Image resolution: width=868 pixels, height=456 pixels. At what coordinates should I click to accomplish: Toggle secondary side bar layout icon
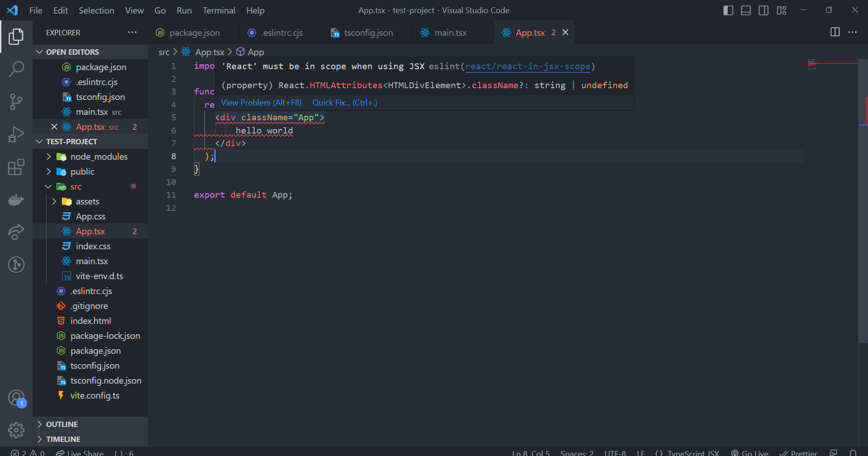764,10
